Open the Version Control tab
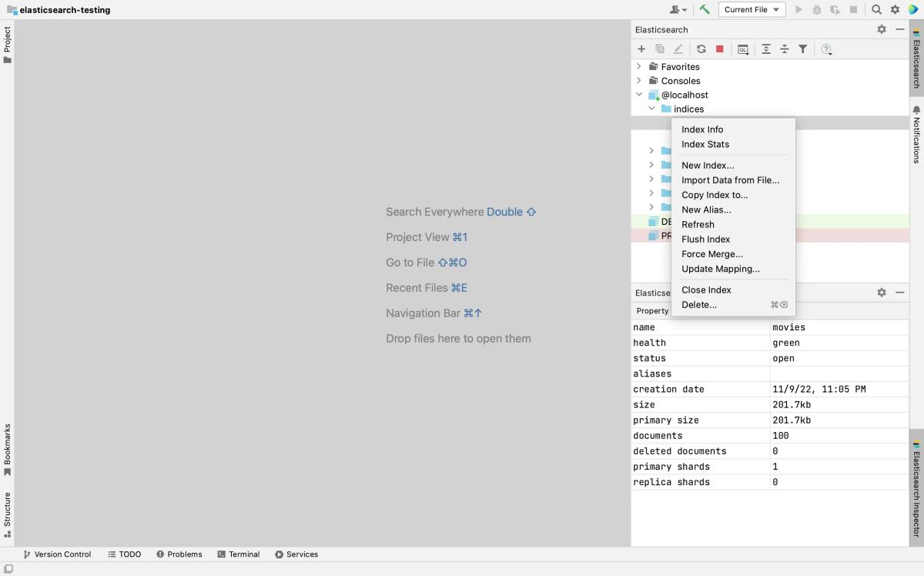Screen dimensions: 924x576 [57, 554]
